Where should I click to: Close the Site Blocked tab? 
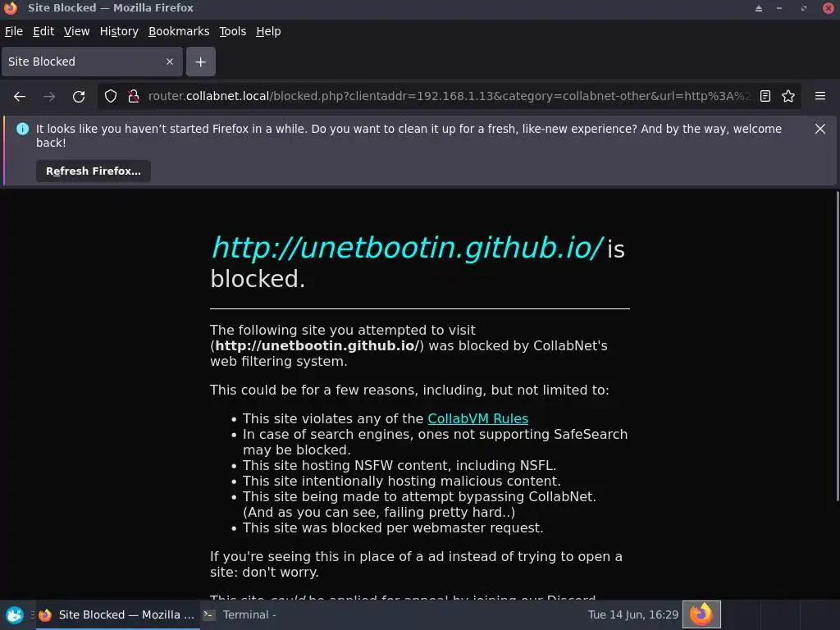[x=170, y=62]
